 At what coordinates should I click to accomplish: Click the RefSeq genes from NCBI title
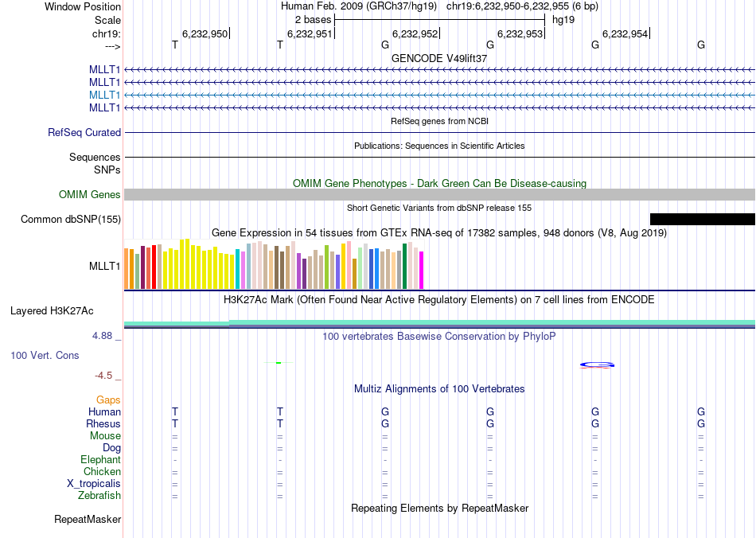(x=439, y=121)
